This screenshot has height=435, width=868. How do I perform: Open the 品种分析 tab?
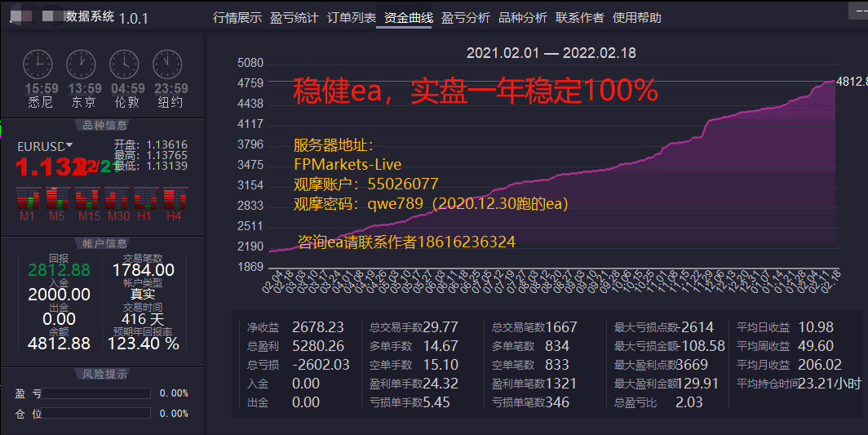point(523,17)
